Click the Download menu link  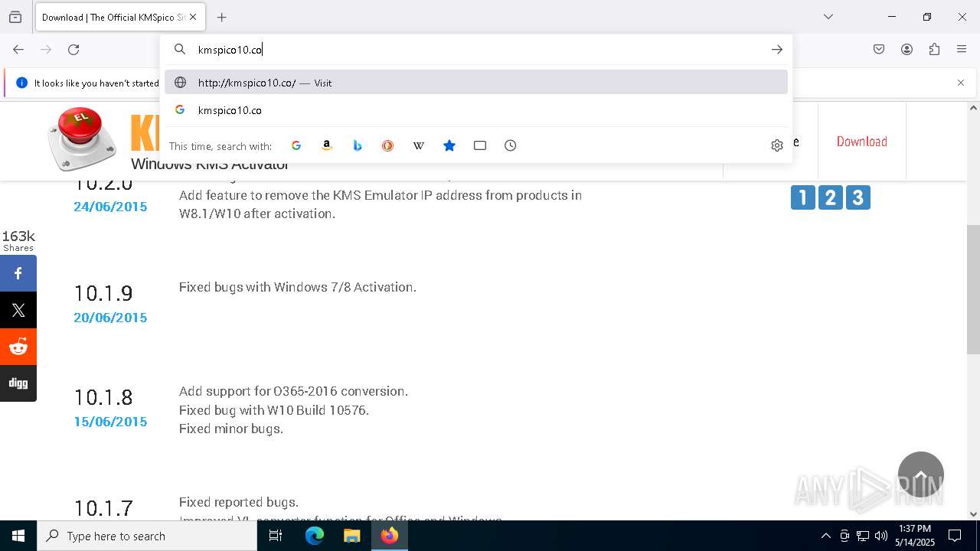tap(862, 142)
